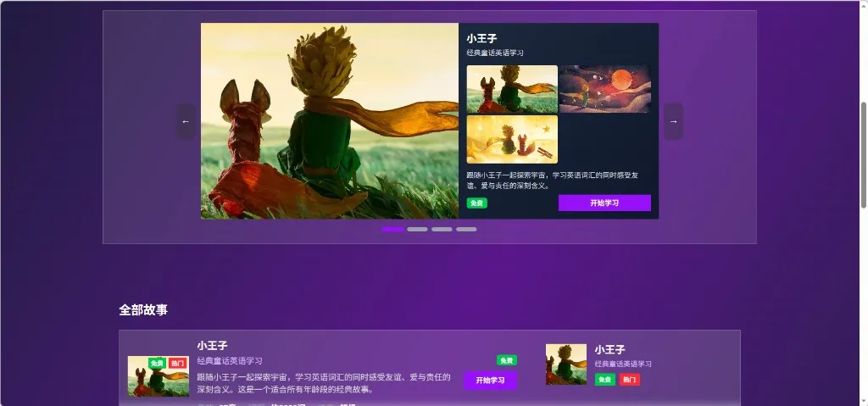The width and height of the screenshot is (868, 406).
Task: Select the first carousel indicator dot
Action: (392, 230)
